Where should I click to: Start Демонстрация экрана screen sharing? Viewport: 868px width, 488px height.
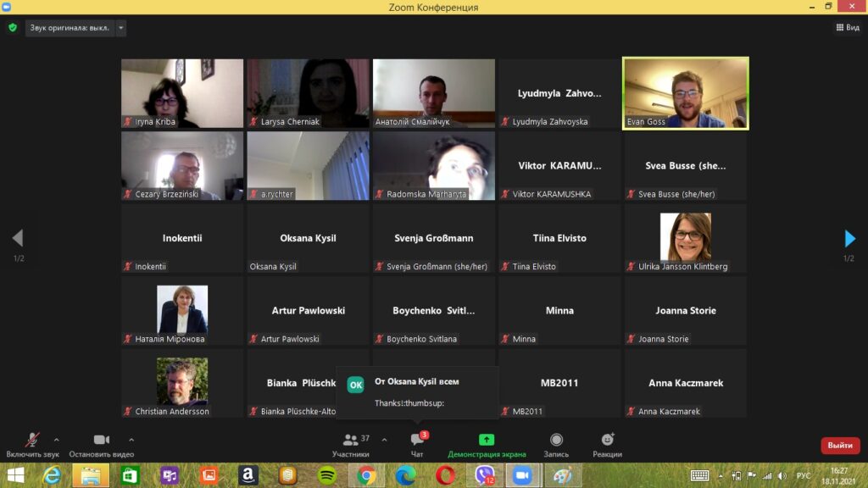[x=487, y=444]
